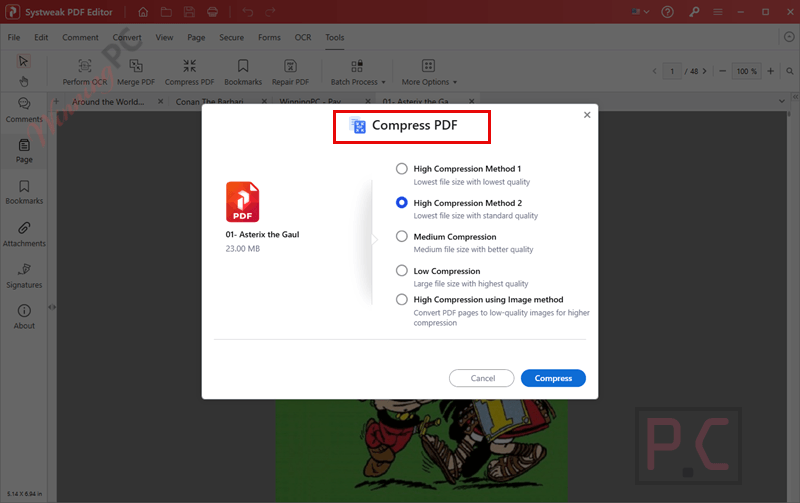Open Compress PDF tool in ribbon

pos(189,72)
